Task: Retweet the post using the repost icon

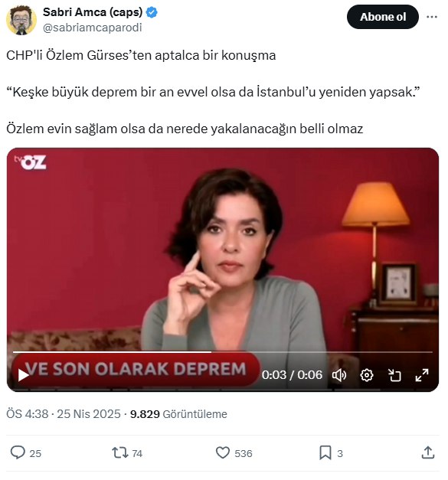Action: (x=120, y=452)
